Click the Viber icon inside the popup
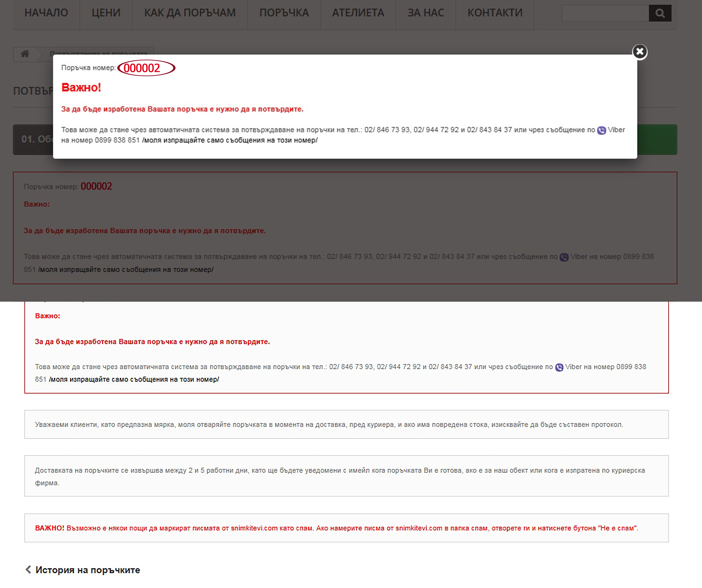The width and height of the screenshot is (702, 588). 601,130
